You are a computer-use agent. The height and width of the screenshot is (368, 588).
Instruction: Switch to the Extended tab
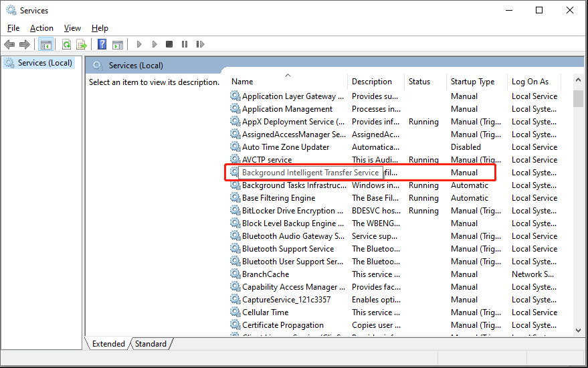pyautogui.click(x=108, y=344)
